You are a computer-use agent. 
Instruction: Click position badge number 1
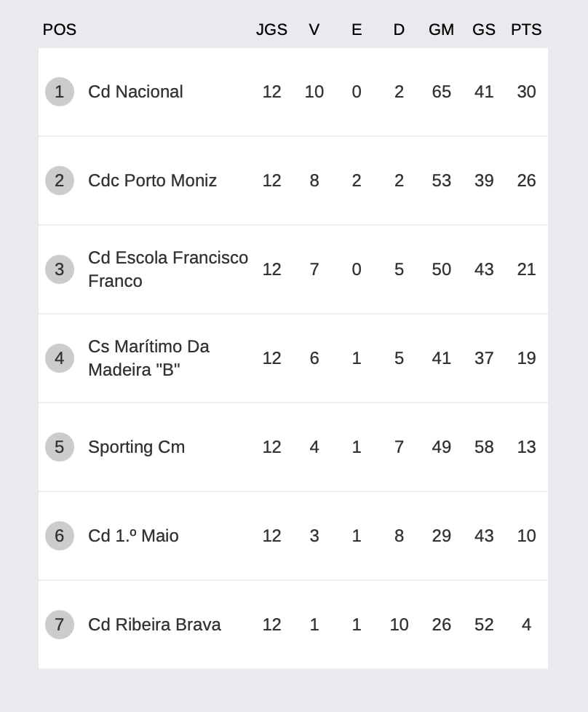tap(60, 92)
